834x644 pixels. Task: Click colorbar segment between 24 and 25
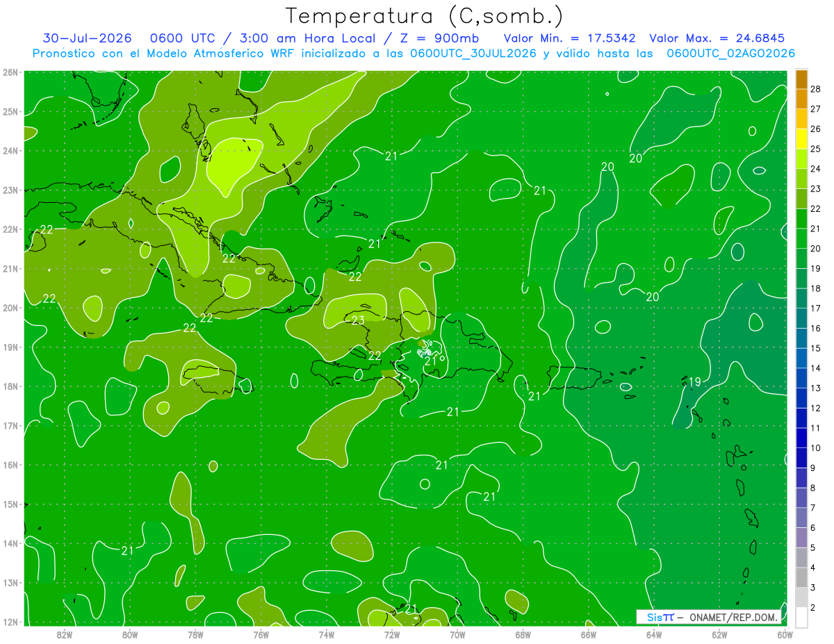[x=801, y=159]
